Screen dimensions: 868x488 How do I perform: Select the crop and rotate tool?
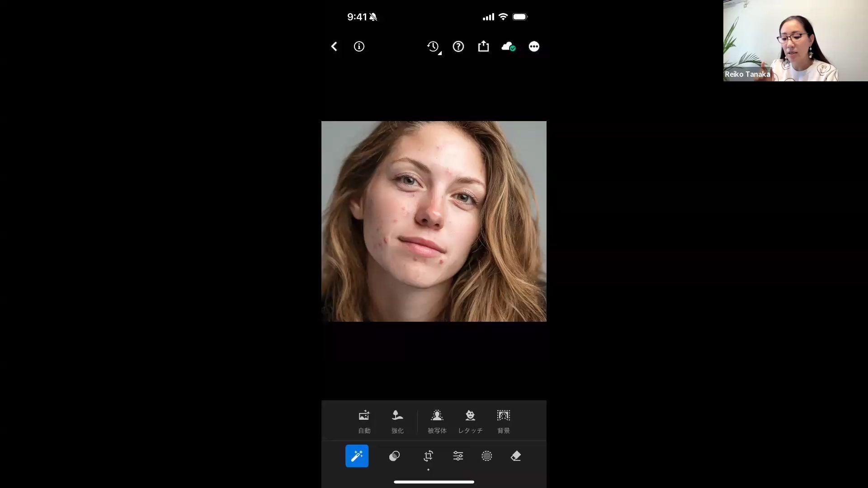click(x=428, y=456)
